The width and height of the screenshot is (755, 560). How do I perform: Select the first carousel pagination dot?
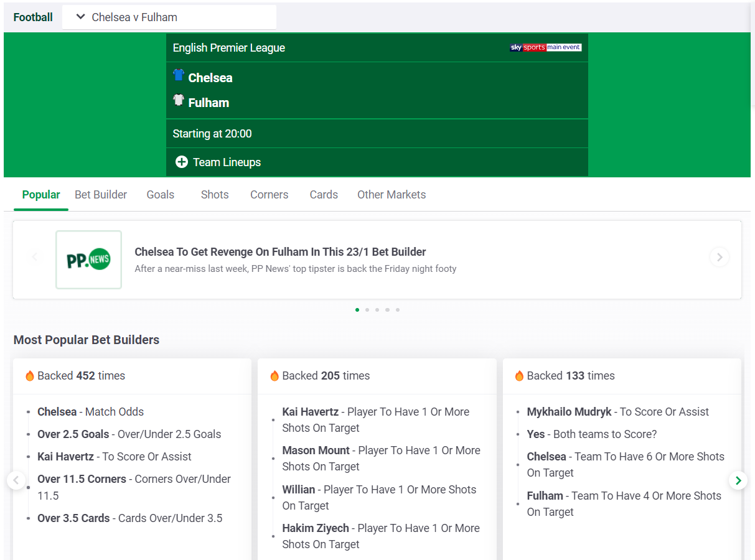coord(357,310)
